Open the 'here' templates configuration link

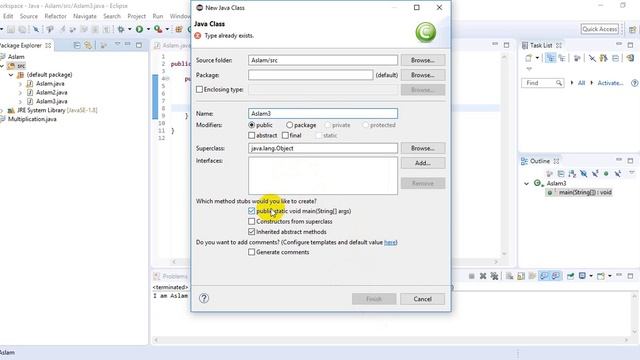pyautogui.click(x=390, y=242)
